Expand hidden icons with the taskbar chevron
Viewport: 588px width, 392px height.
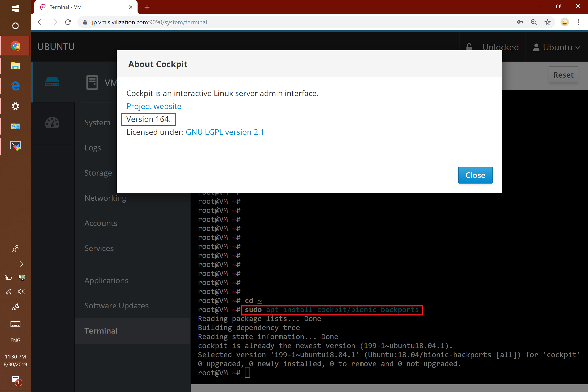pyautogui.click(x=22, y=264)
